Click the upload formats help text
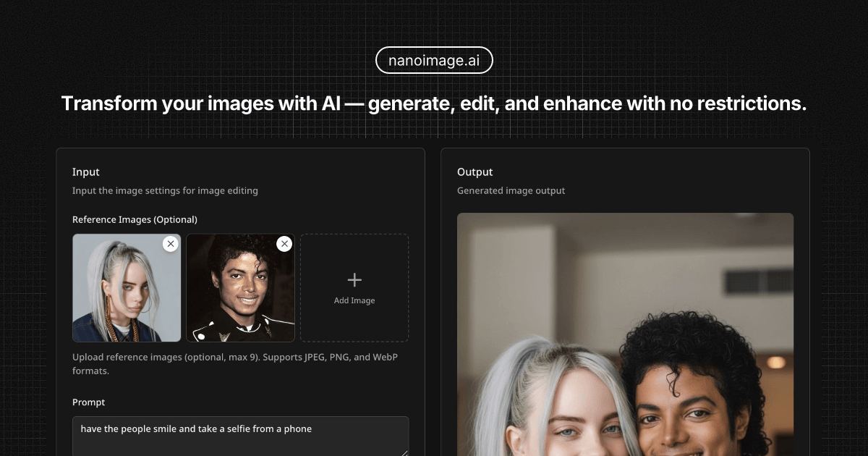 point(235,364)
